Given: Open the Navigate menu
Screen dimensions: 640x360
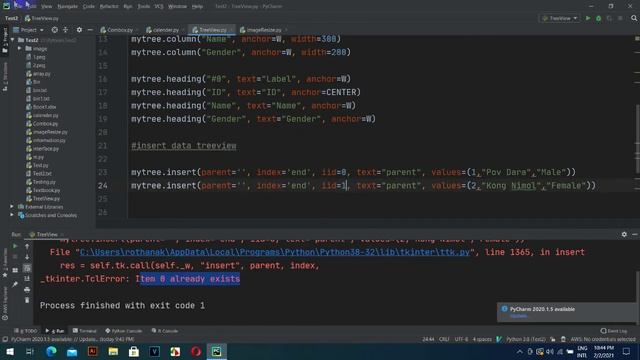Looking at the screenshot, I should tap(67, 7).
